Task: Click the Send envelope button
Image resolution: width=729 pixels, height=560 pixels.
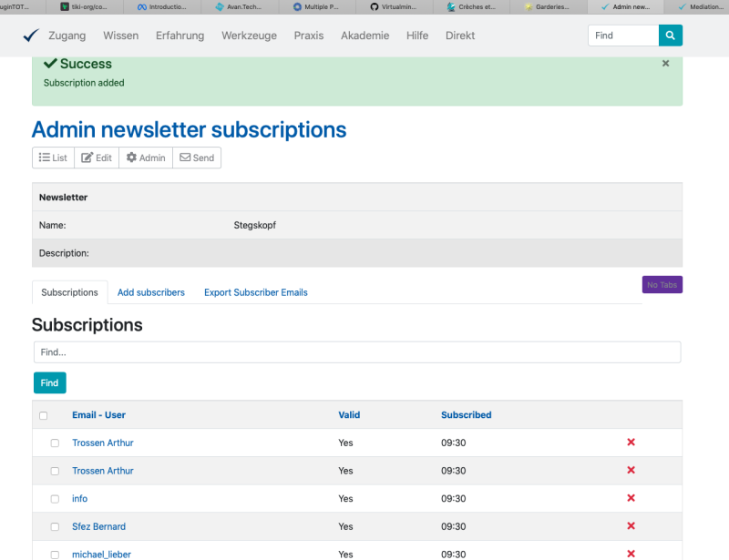Action: (197, 158)
